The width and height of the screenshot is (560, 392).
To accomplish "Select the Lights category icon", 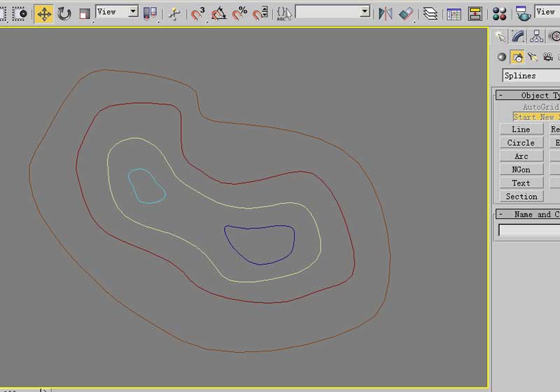I will point(533,57).
